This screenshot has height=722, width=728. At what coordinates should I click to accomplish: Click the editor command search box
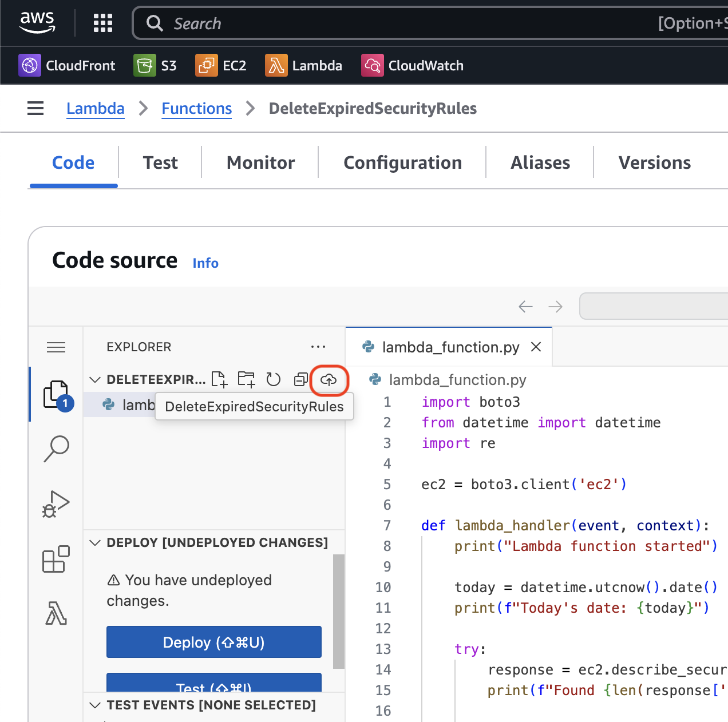pyautogui.click(x=654, y=307)
